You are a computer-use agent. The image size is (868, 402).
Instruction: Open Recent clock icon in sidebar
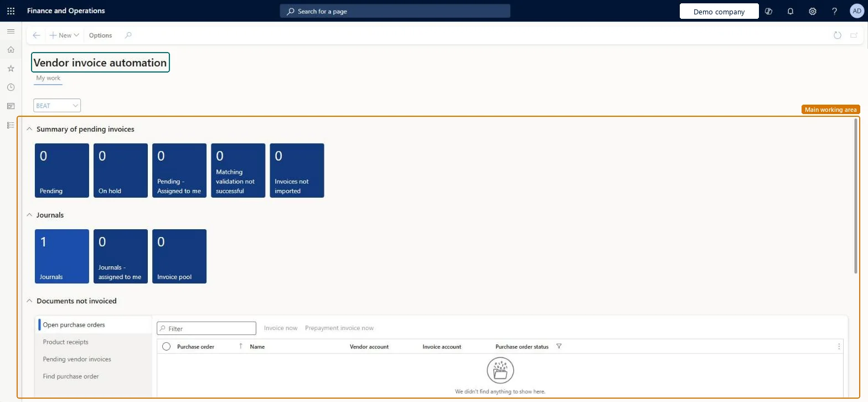[x=11, y=87]
